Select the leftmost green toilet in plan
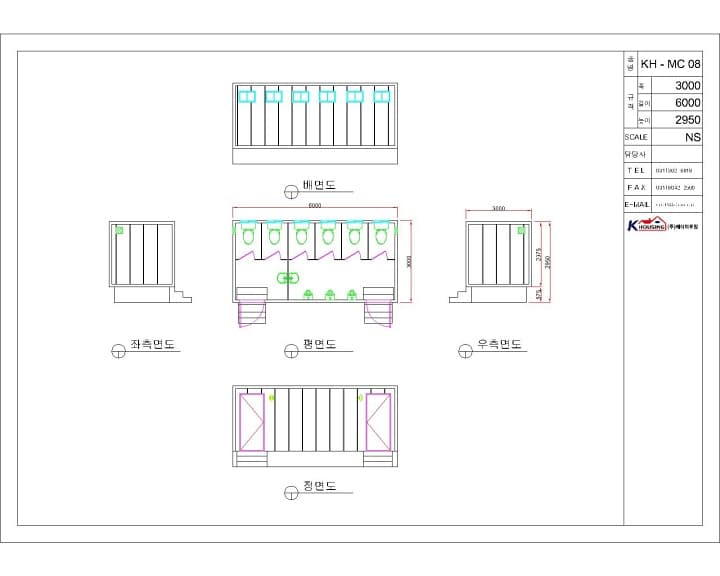 pyautogui.click(x=248, y=233)
